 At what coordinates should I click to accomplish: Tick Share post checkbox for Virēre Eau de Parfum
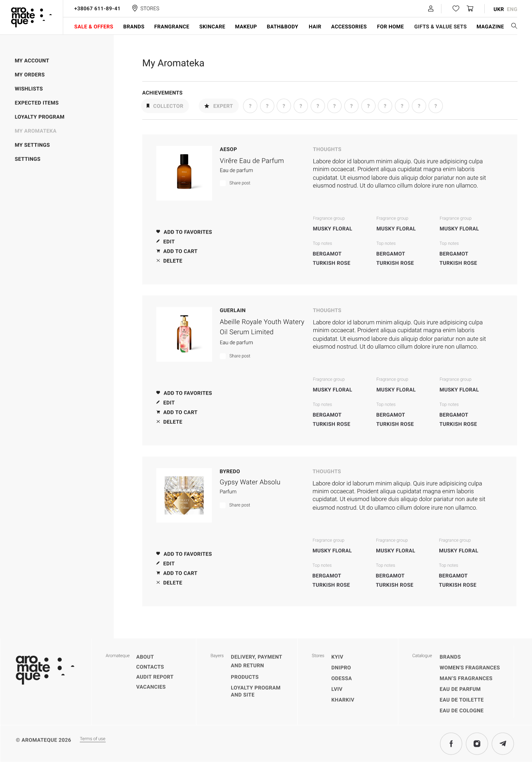click(x=223, y=183)
